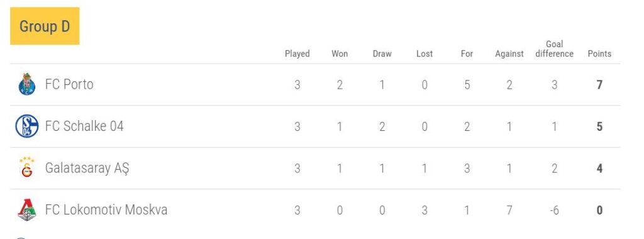
Task: Click the Against column header
Action: (509, 54)
